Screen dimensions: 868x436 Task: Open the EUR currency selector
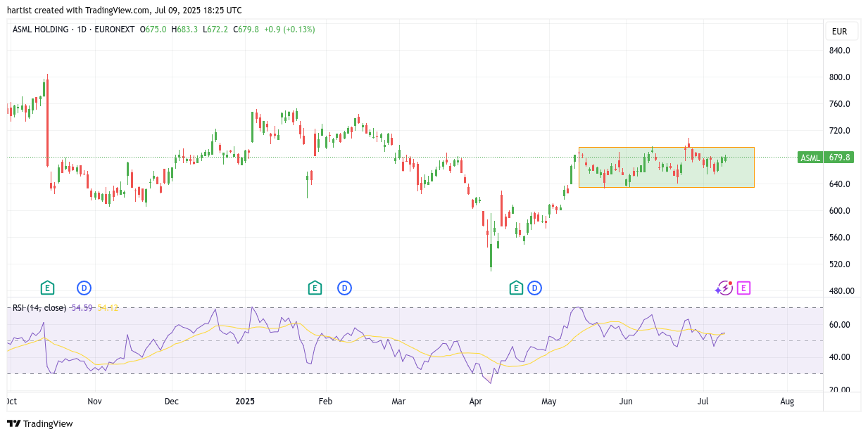pyautogui.click(x=840, y=31)
